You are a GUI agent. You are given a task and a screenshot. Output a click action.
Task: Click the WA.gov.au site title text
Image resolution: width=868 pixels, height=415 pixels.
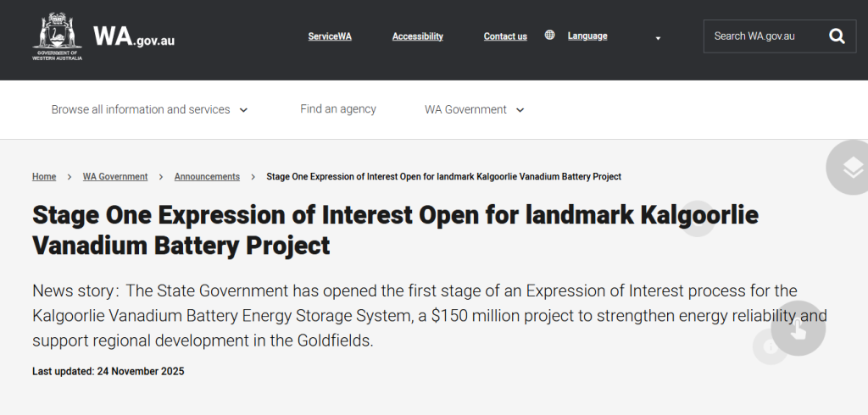pos(134,36)
